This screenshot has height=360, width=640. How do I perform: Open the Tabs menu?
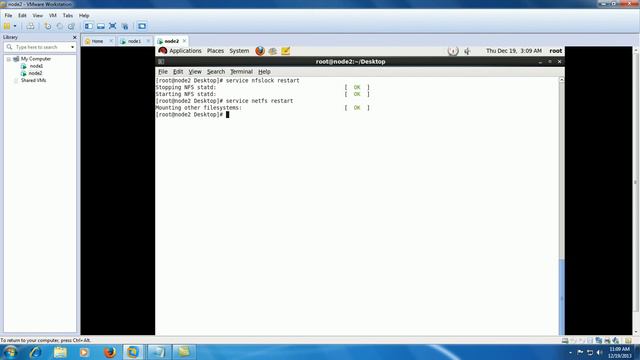(68, 16)
